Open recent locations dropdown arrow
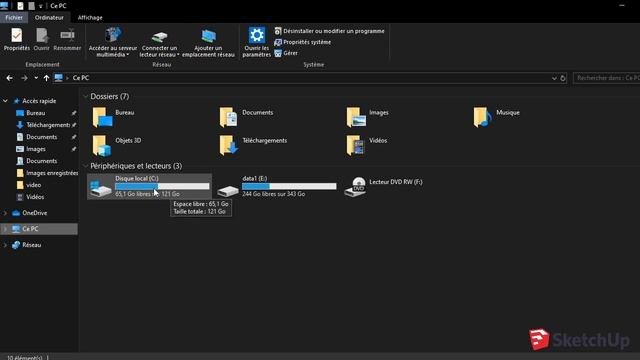Viewport: 640px width, 360px height. [x=36, y=78]
